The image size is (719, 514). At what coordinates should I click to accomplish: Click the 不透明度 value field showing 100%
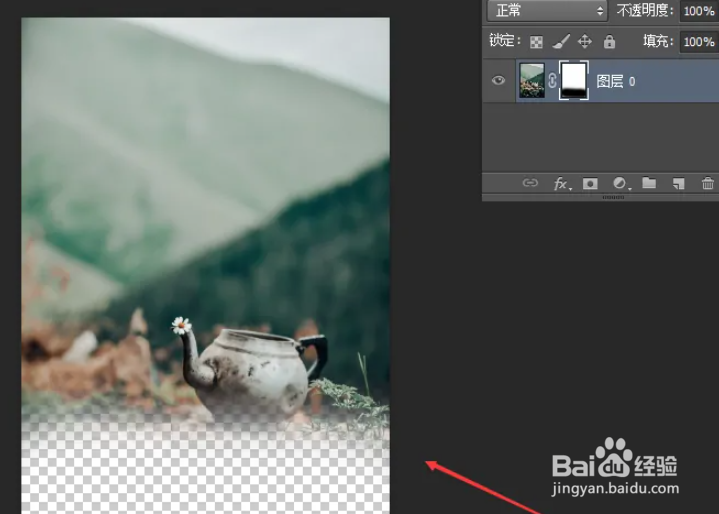[x=699, y=11]
